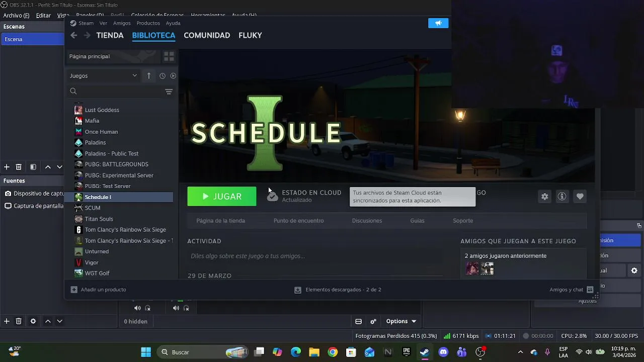Image resolution: width=644 pixels, height=362 pixels.
Task: Open the Discusiones tab
Action: 367,221
